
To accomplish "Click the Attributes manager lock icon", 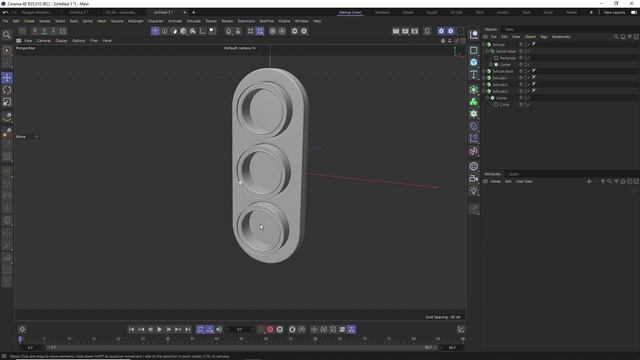I will [x=623, y=181].
